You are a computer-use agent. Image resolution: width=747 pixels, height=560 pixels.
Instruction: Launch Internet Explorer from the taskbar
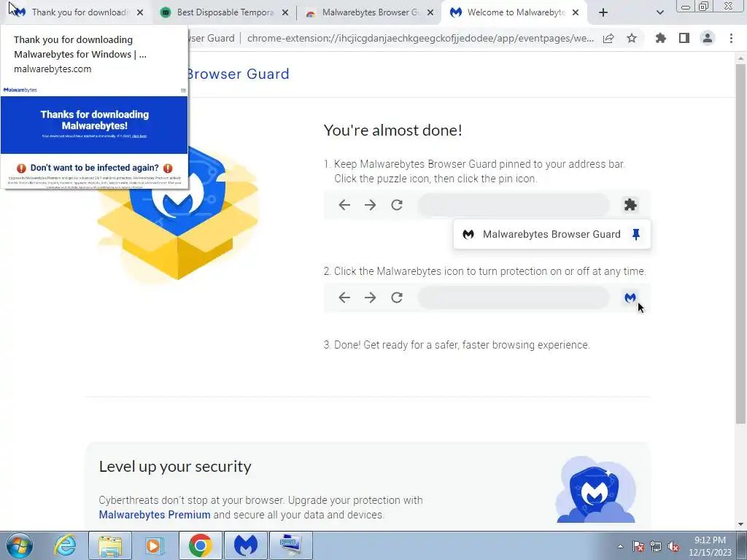coord(65,545)
